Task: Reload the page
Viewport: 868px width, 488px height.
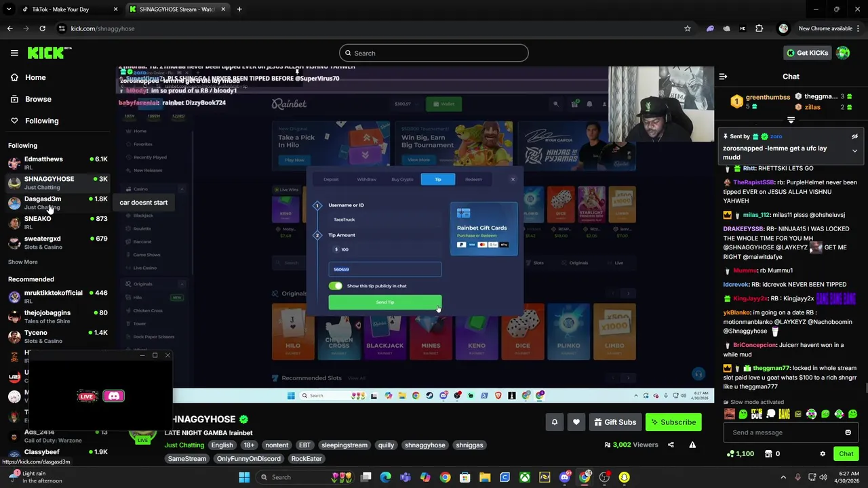Action: tap(42, 28)
